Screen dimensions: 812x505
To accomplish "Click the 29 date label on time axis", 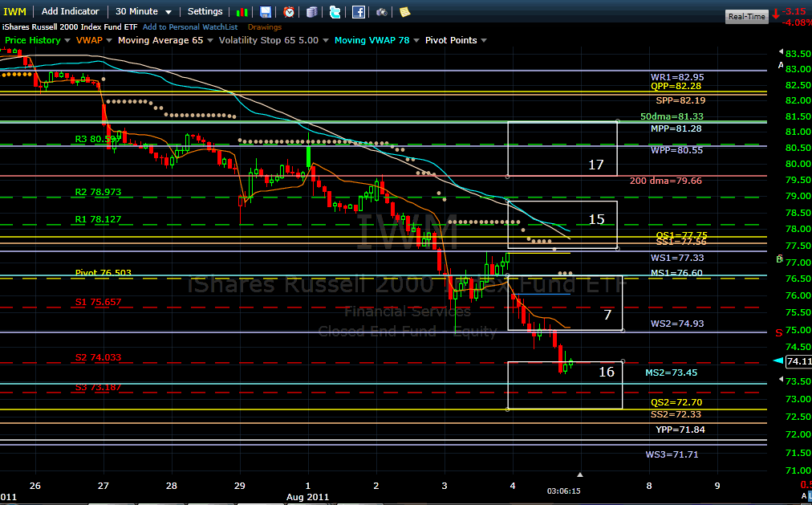I will 239,486.
